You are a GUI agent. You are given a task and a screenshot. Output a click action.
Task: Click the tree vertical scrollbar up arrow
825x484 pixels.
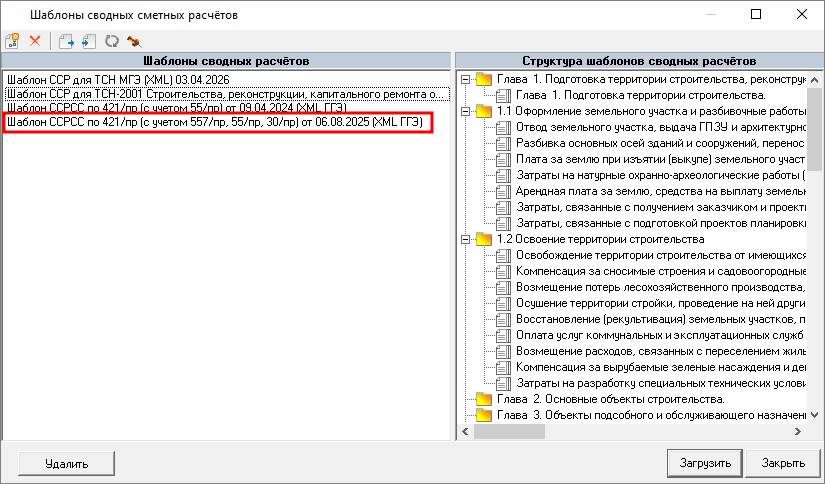pyautogui.click(x=814, y=80)
